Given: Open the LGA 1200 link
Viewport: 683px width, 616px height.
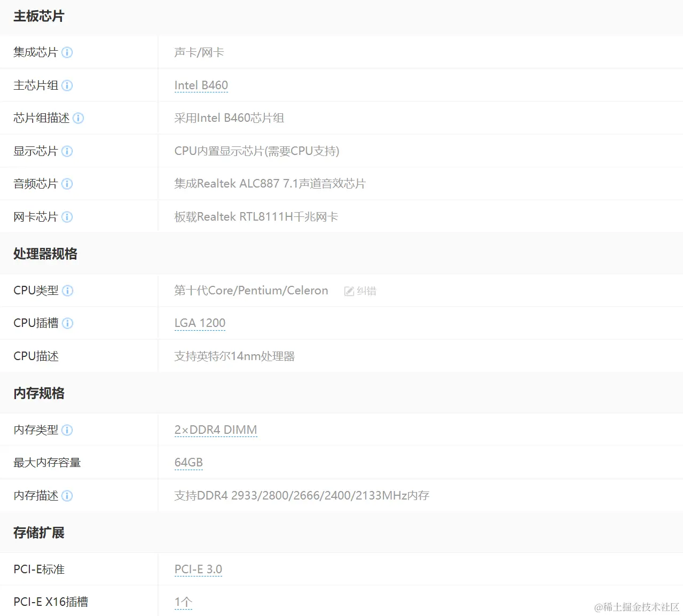Looking at the screenshot, I should pyautogui.click(x=200, y=323).
